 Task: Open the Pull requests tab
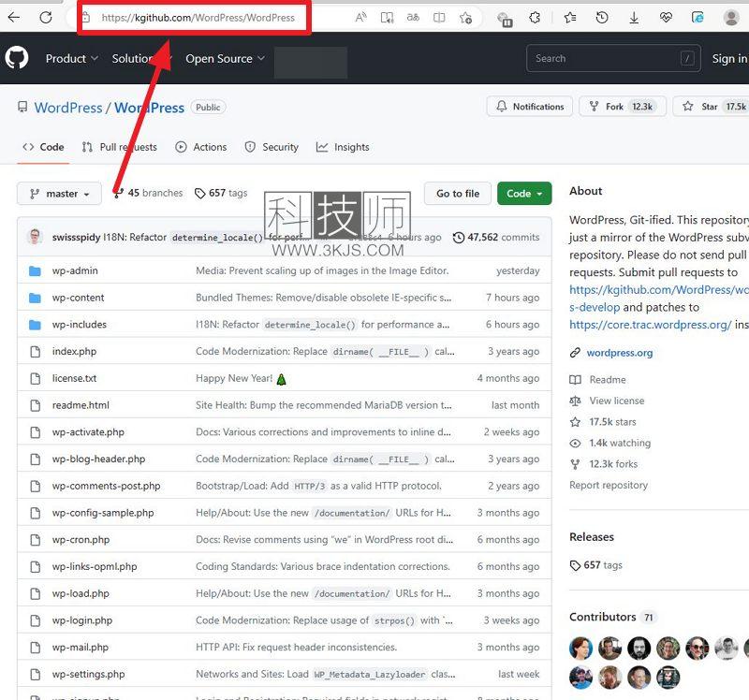(120, 147)
